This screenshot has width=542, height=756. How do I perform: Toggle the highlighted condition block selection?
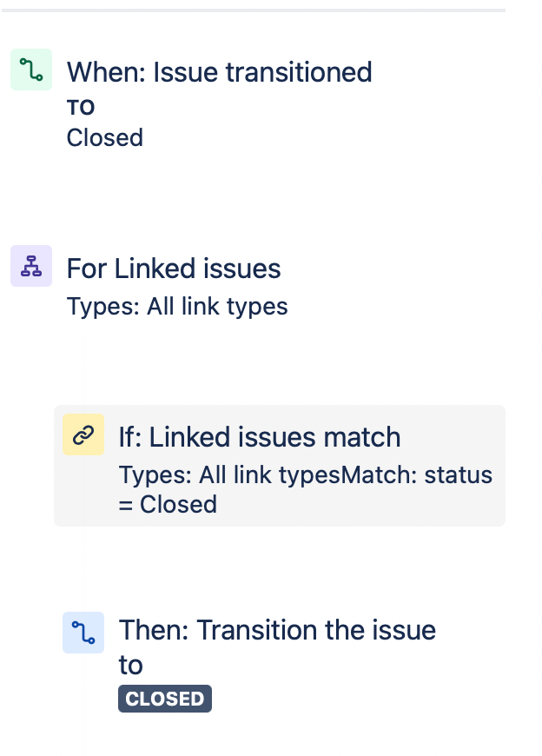click(280, 464)
